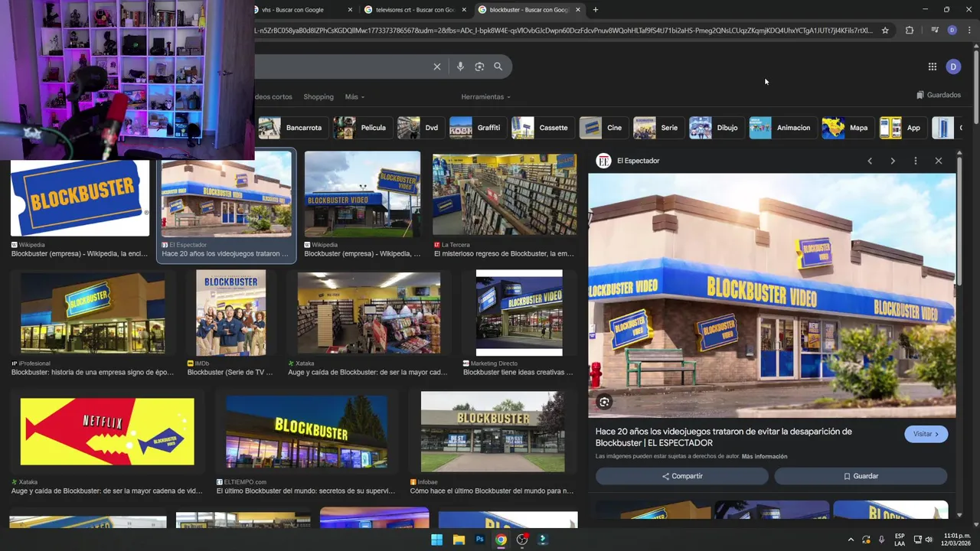
Task: Open File Explorer from the taskbar
Action: 459,540
